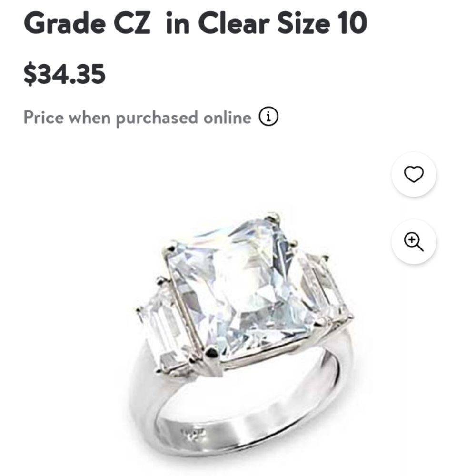476x476 pixels.
Task: Click 'Size 10' in the product title
Action: [x=324, y=22]
